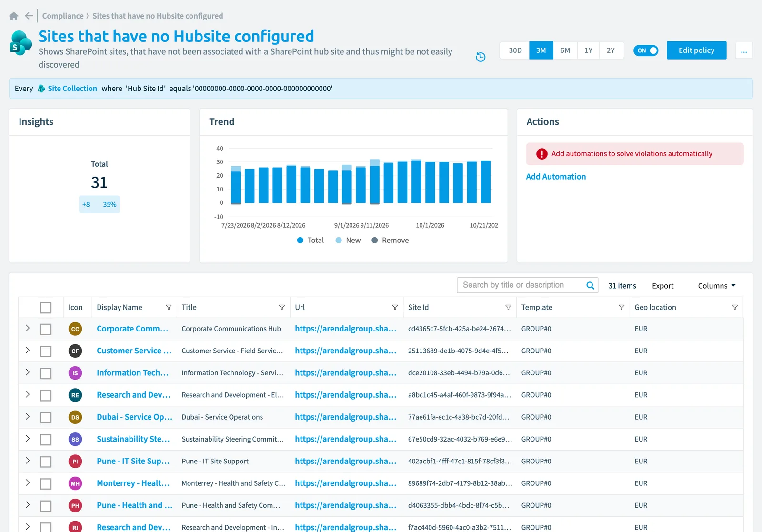
Task: Select the 2Y time range
Action: click(x=611, y=50)
